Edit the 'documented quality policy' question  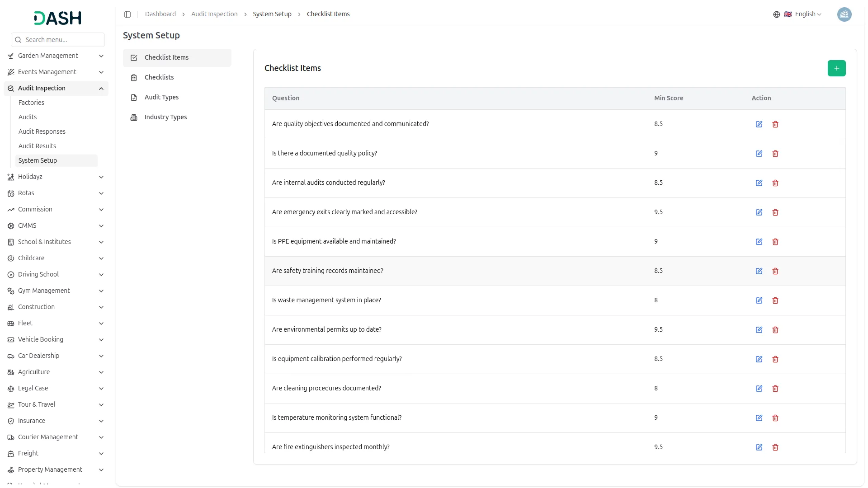click(759, 154)
